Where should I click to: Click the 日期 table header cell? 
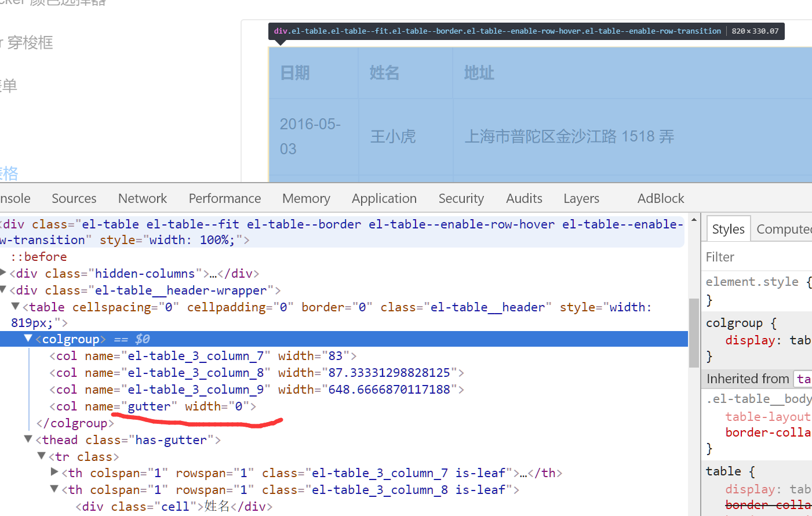click(314, 72)
